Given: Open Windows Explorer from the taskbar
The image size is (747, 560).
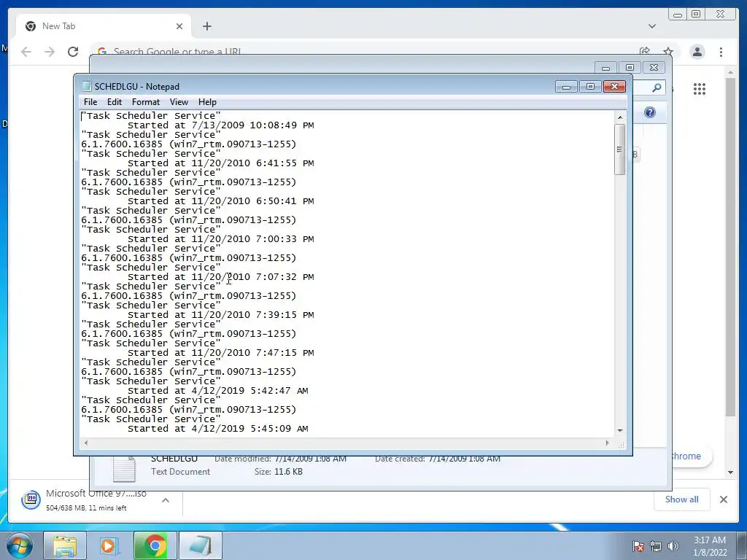Looking at the screenshot, I should coord(65,545).
